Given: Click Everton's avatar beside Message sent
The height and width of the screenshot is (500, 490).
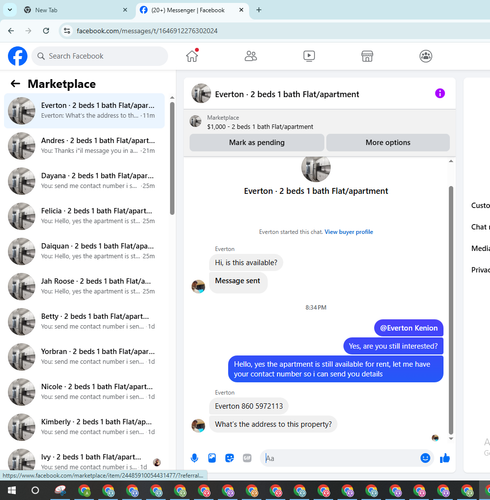Looking at the screenshot, I should point(198,286).
